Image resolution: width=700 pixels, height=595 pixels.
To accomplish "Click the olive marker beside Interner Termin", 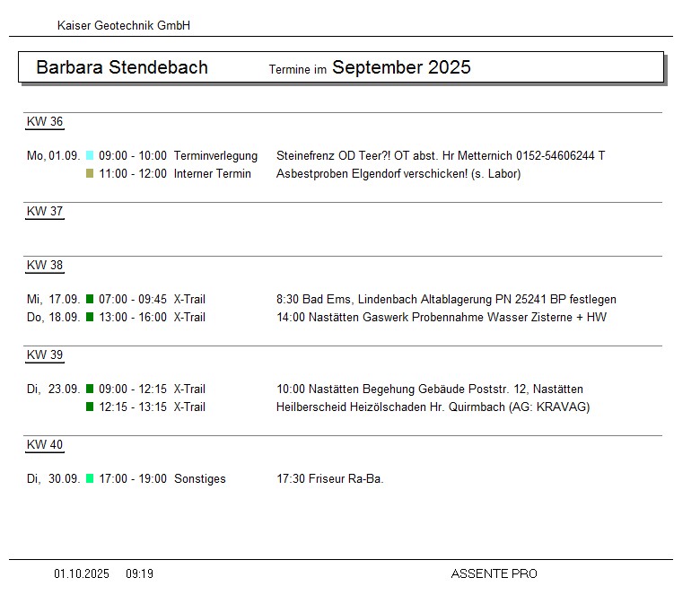I will tap(90, 174).
